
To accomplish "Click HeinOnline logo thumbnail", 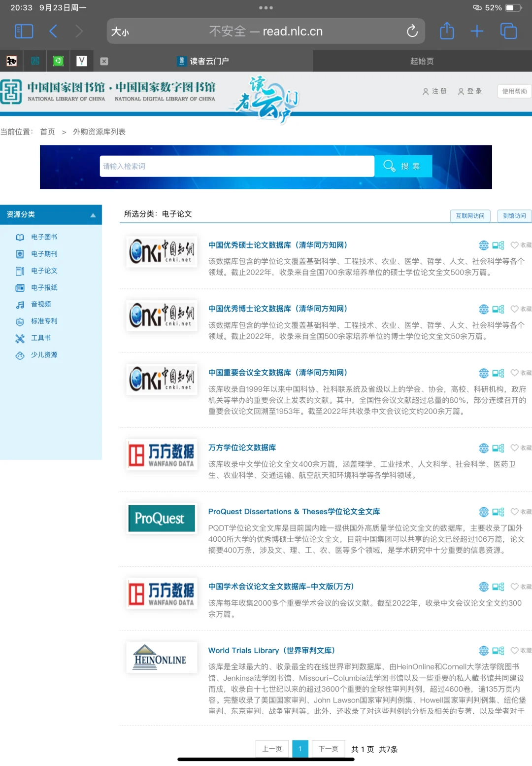I will 162,657.
